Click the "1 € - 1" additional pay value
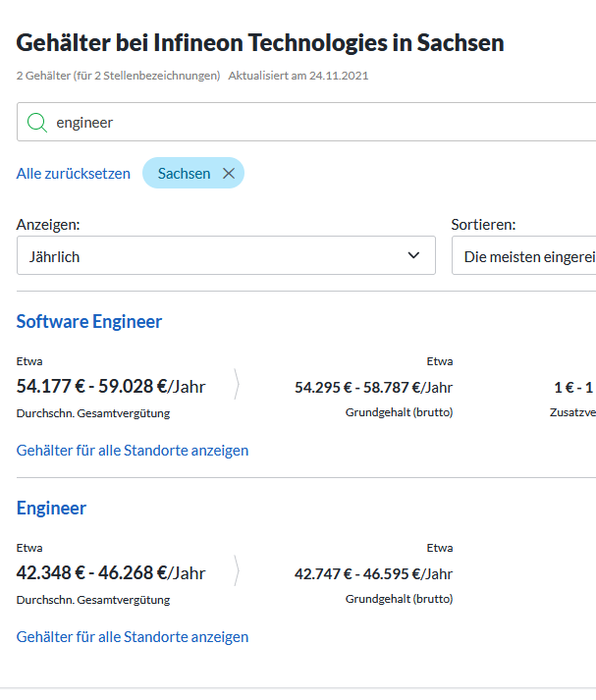This screenshot has width=596, height=700. click(x=573, y=387)
